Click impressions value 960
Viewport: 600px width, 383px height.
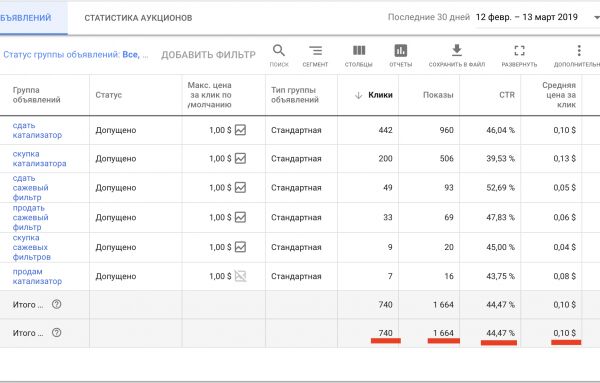coord(447,130)
